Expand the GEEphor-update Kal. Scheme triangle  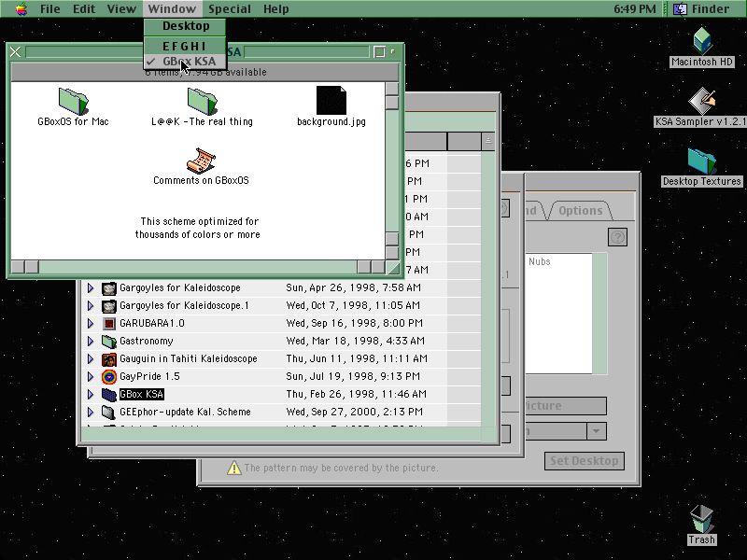click(90, 412)
